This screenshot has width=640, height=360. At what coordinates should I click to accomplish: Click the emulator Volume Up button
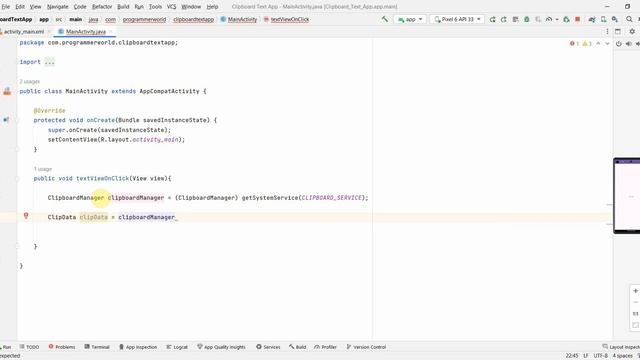[629, 44]
